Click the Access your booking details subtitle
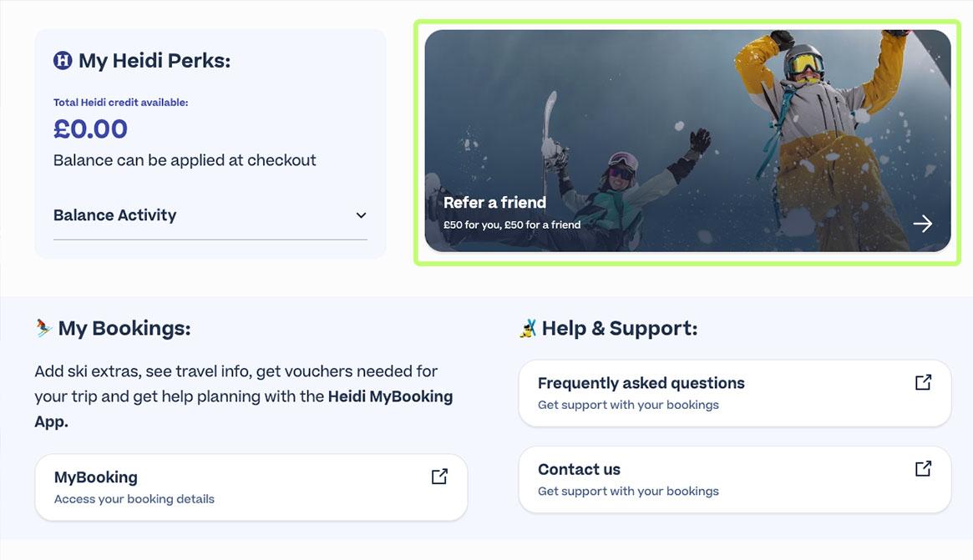 pyautogui.click(x=134, y=499)
